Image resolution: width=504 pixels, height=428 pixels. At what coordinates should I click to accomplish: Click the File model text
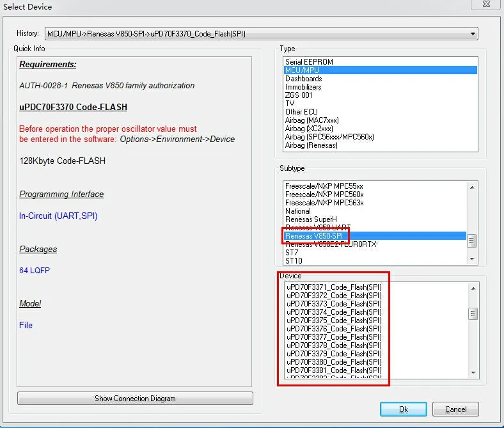pos(26,325)
